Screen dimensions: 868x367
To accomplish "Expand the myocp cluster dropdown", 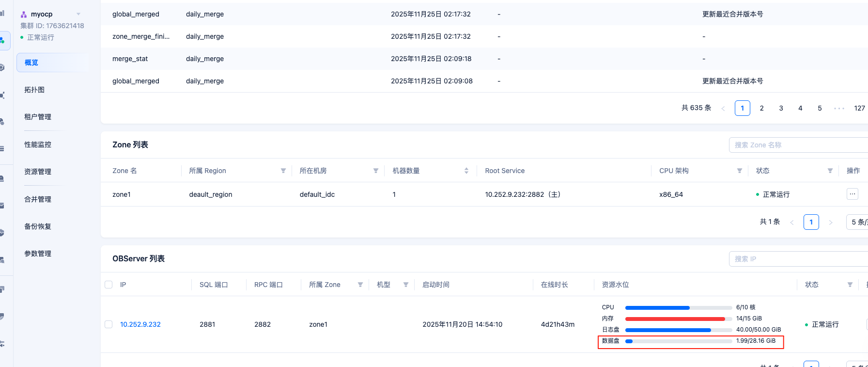I will (x=78, y=14).
